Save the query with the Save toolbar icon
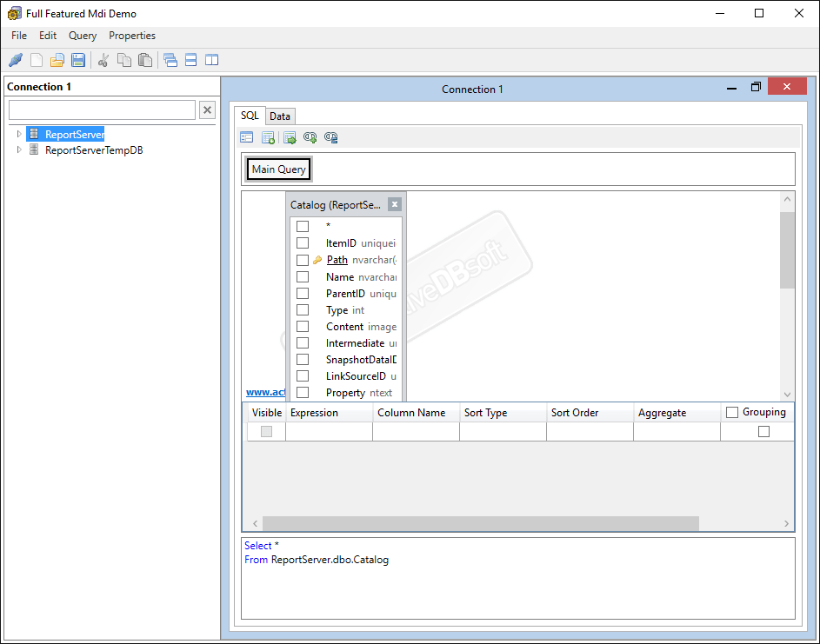 pyautogui.click(x=77, y=59)
